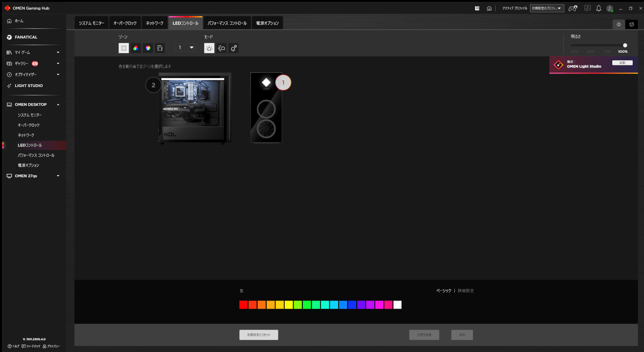Click the sun icon for awake lighting
Image resolution: width=644 pixels, height=352 pixels.
[619, 24]
